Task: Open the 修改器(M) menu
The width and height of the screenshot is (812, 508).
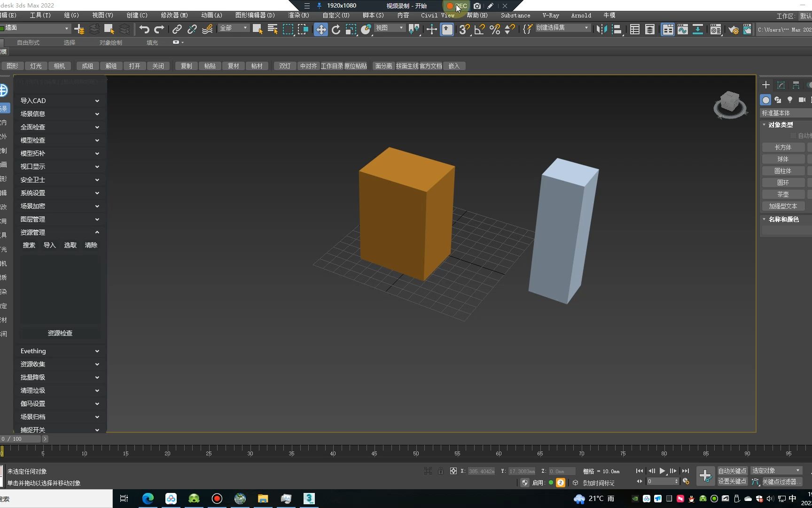Action: (x=174, y=16)
